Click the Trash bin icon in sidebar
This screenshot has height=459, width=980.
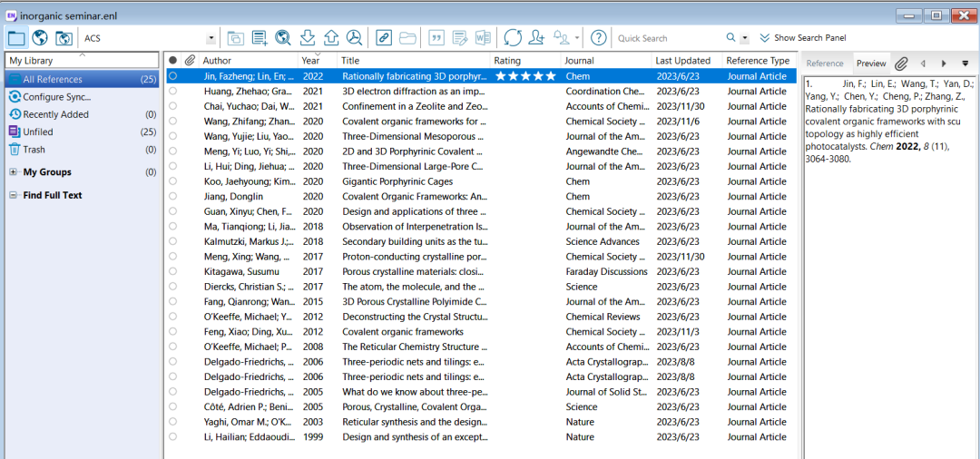(x=15, y=150)
